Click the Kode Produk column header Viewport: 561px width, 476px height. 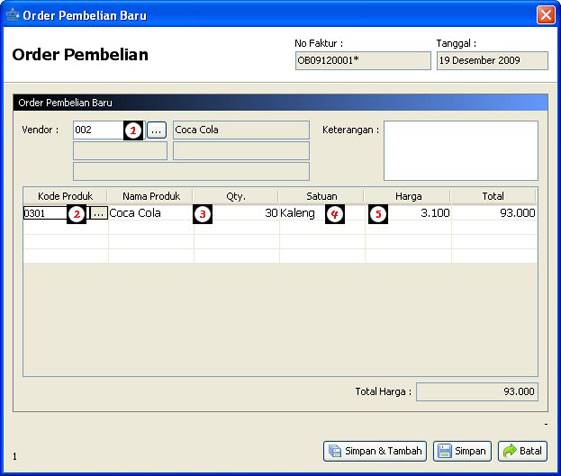(65, 196)
